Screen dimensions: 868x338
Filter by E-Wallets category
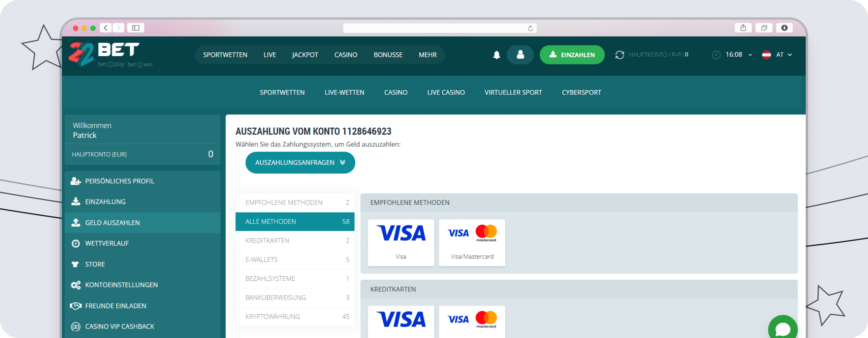[x=295, y=259]
